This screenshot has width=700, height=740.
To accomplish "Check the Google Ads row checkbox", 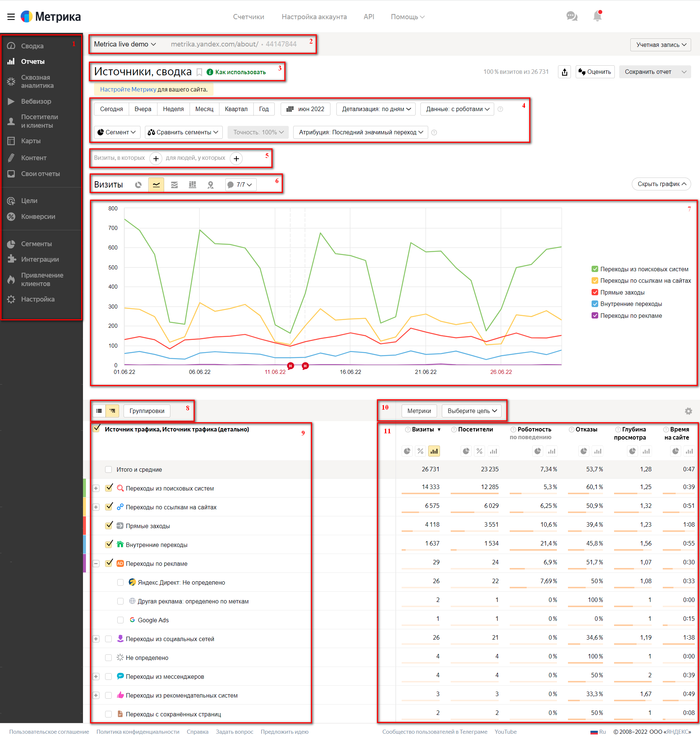I will pyautogui.click(x=120, y=620).
